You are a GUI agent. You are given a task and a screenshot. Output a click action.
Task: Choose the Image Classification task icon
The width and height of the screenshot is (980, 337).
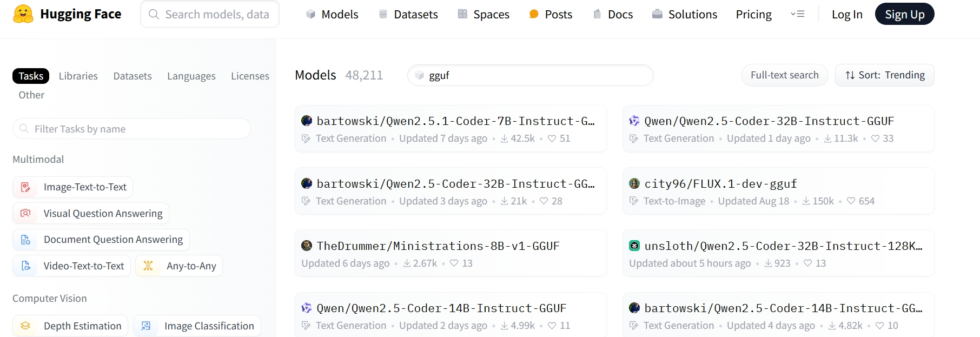[x=146, y=326]
